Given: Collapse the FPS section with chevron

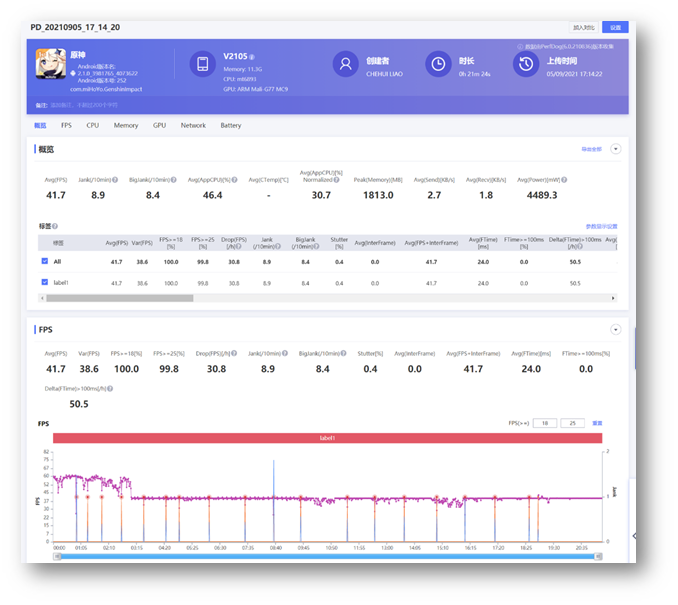Looking at the screenshot, I should tap(616, 329).
